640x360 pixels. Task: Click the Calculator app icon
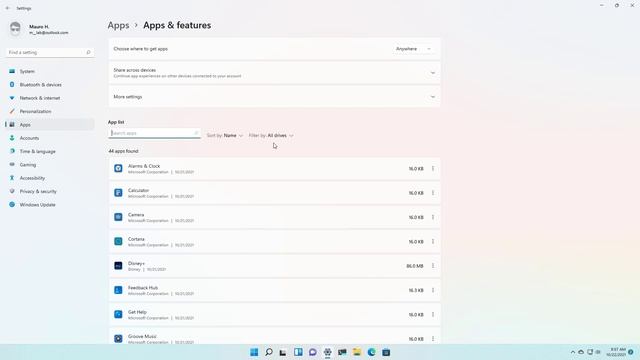point(118,193)
